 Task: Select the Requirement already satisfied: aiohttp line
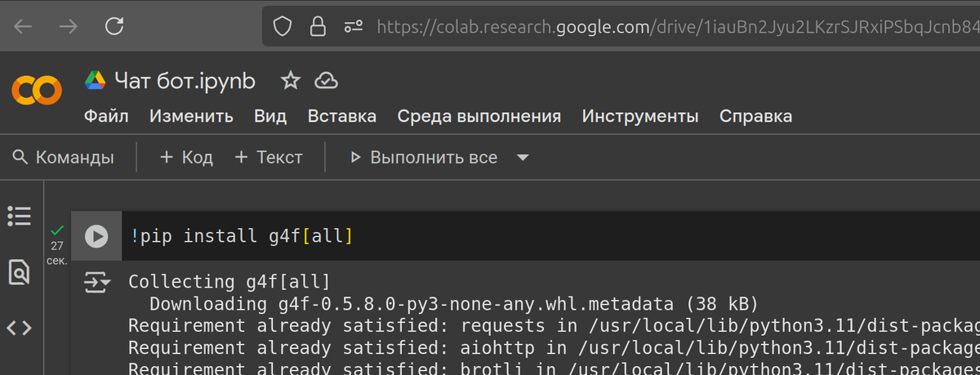point(554,348)
